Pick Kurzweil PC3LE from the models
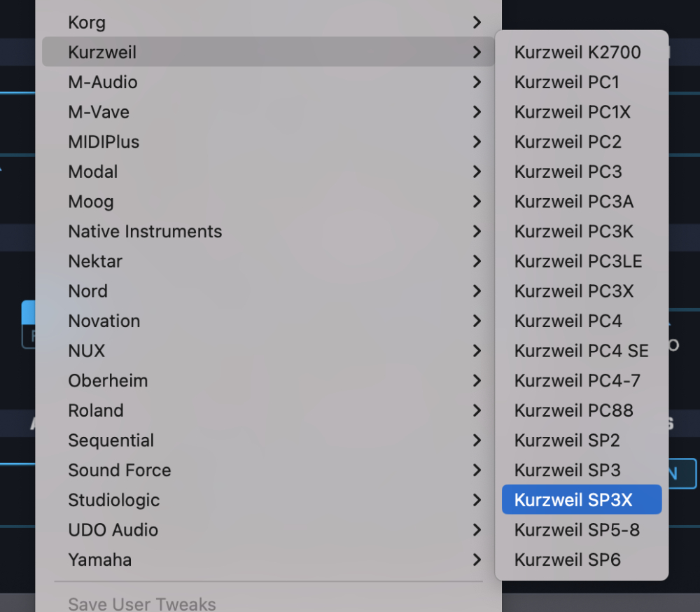 coord(578,261)
